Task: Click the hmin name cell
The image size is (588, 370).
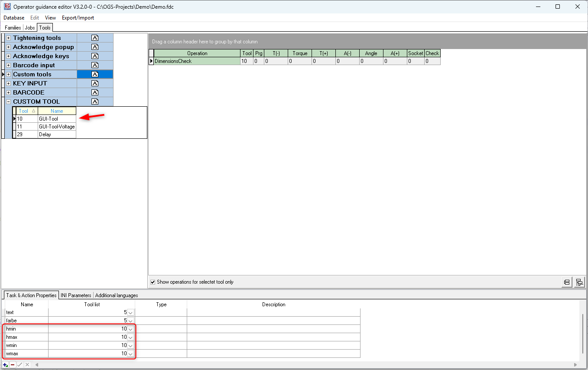Action: coord(26,329)
